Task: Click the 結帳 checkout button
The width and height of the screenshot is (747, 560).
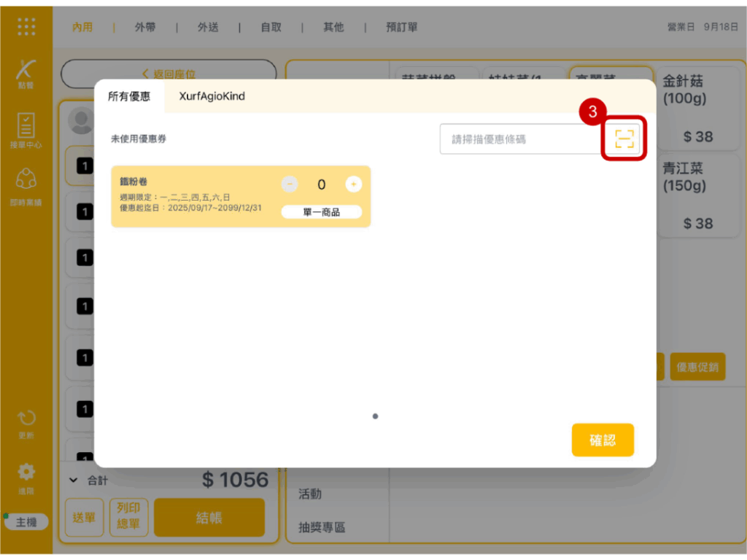Action: coord(209,518)
